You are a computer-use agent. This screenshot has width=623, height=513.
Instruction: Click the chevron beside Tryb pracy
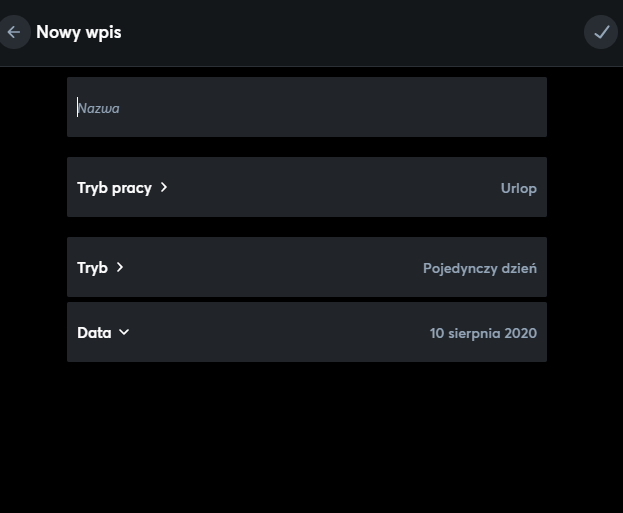164,187
